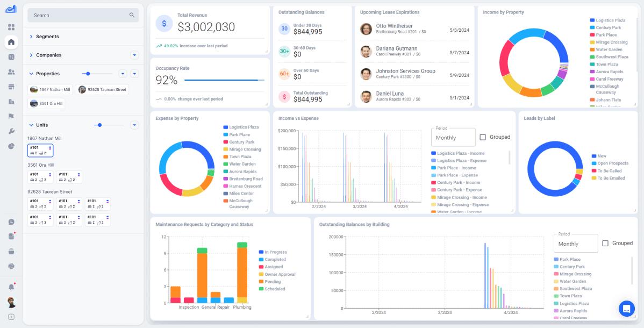Open the reports pie chart icon
Screen dimensions: 644x328
pos(11,146)
